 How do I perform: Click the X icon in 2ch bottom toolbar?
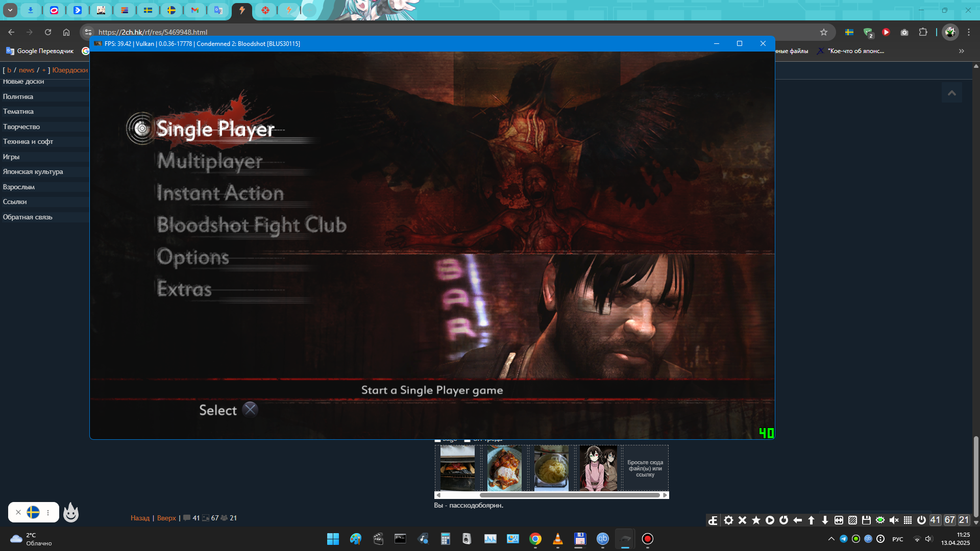[x=742, y=520]
